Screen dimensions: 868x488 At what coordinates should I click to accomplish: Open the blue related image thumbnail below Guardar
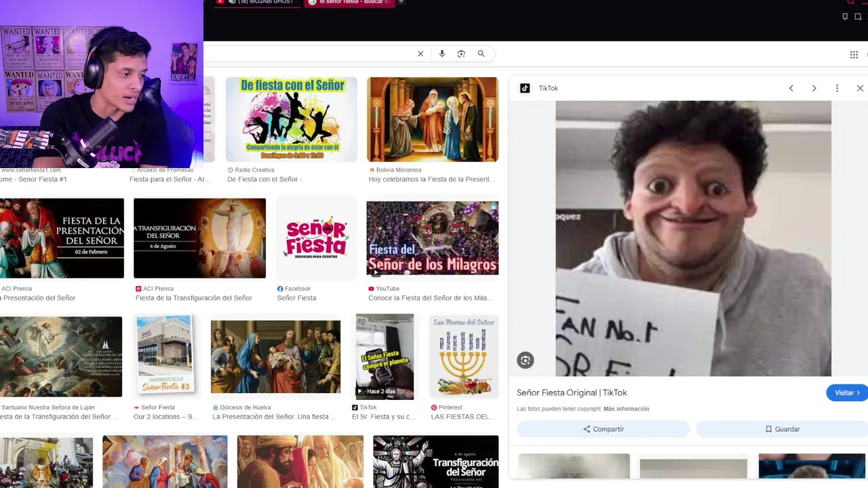pyautogui.click(x=812, y=466)
